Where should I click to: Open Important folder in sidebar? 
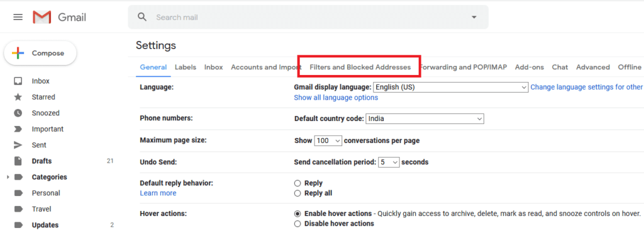(x=48, y=129)
